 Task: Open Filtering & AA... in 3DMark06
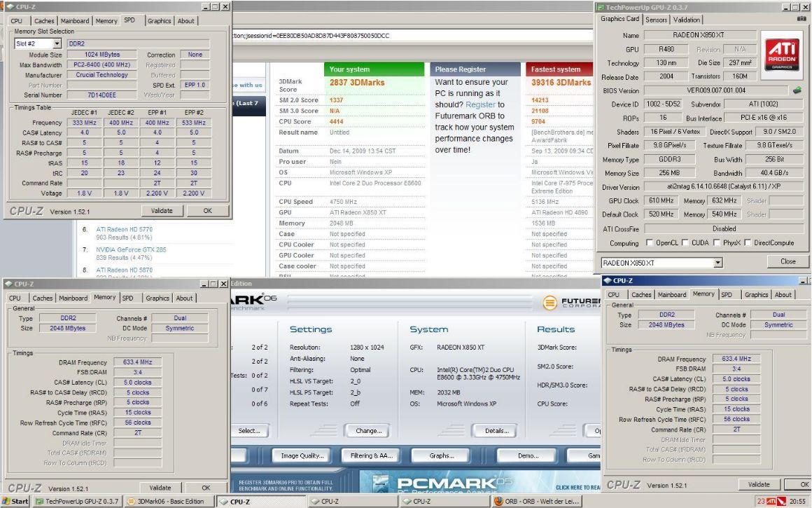pyautogui.click(x=371, y=455)
